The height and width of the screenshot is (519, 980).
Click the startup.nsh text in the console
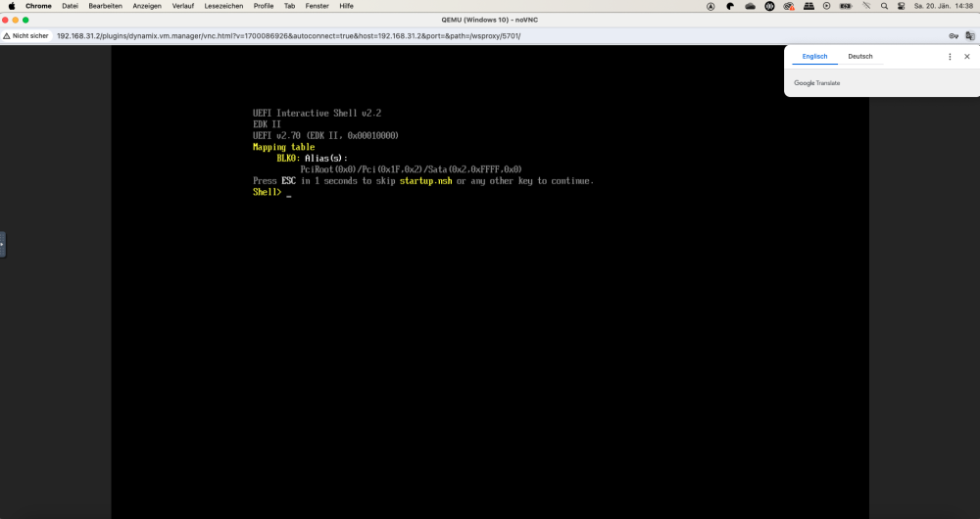tap(425, 180)
